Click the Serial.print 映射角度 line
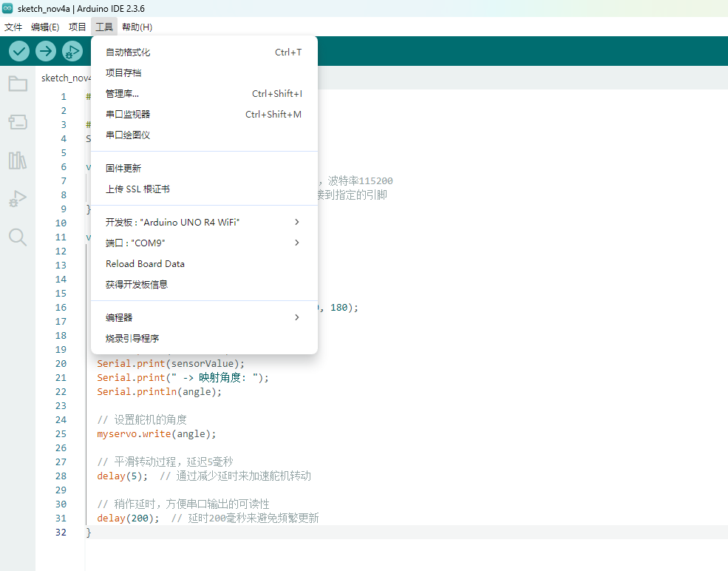728x571 pixels. 183,378
